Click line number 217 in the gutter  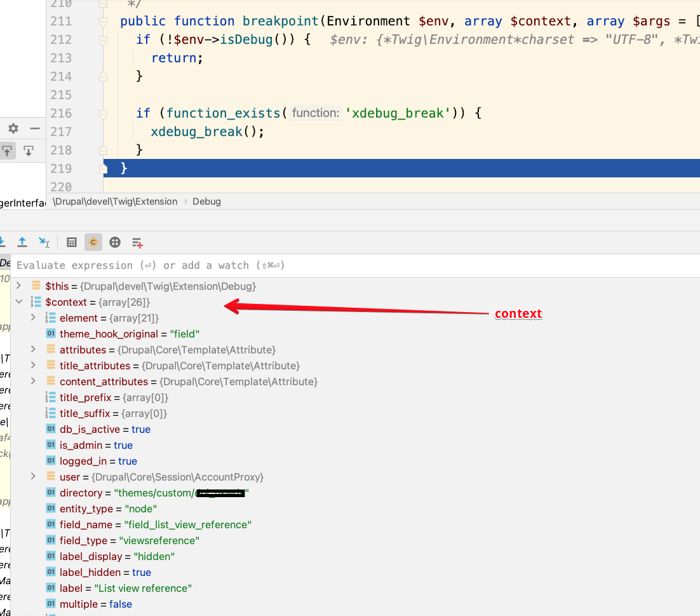[x=61, y=132]
